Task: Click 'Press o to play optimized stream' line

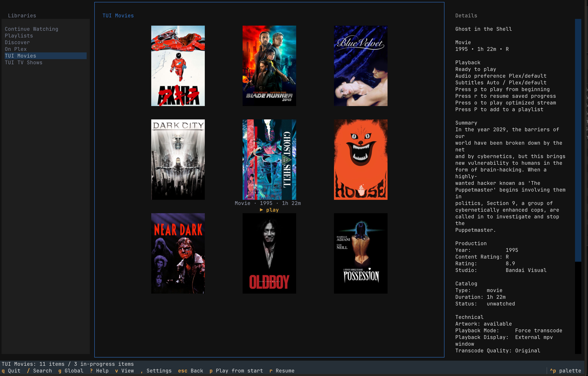Action: click(x=505, y=103)
